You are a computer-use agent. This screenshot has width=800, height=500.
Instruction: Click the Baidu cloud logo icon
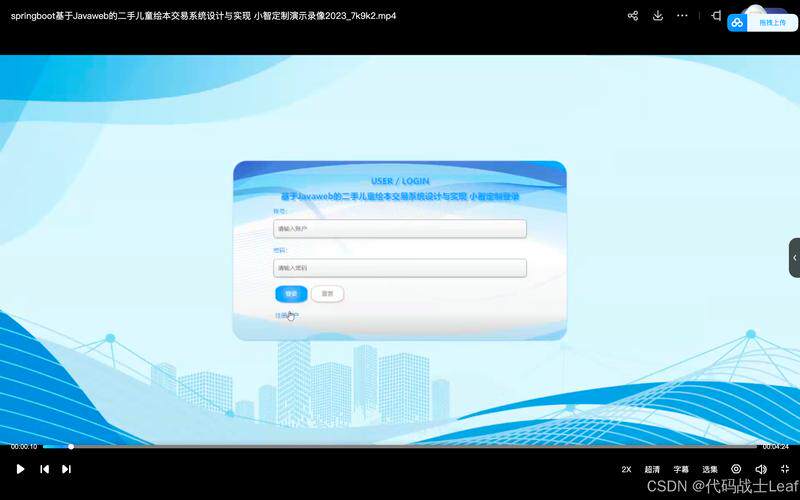(x=737, y=22)
